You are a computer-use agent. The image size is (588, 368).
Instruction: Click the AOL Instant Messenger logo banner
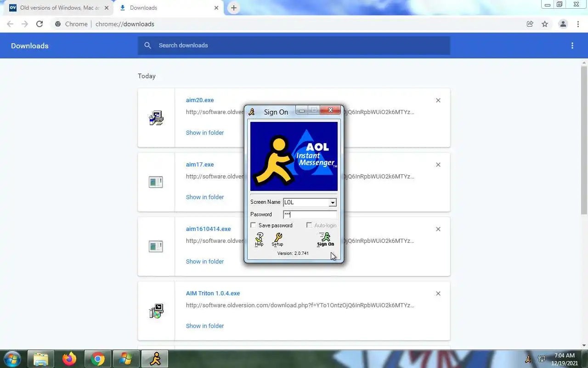(x=294, y=156)
